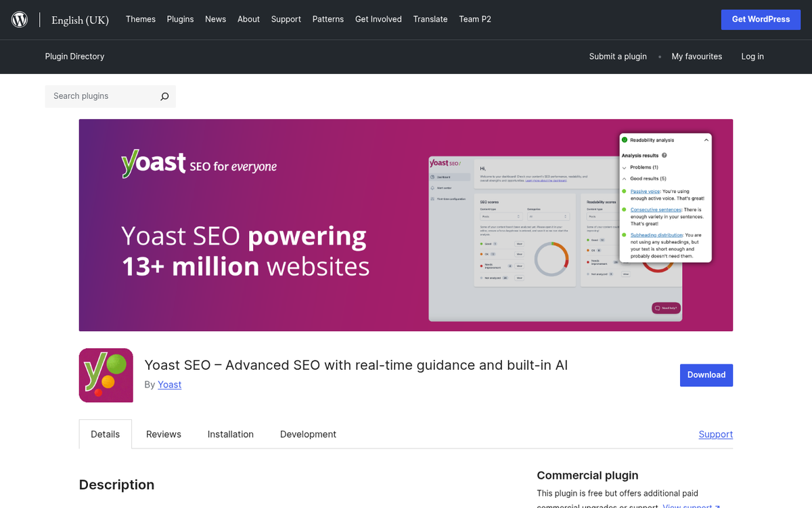Click the Download button for Yoast SEO
This screenshot has height=508, width=812.
[x=706, y=375]
